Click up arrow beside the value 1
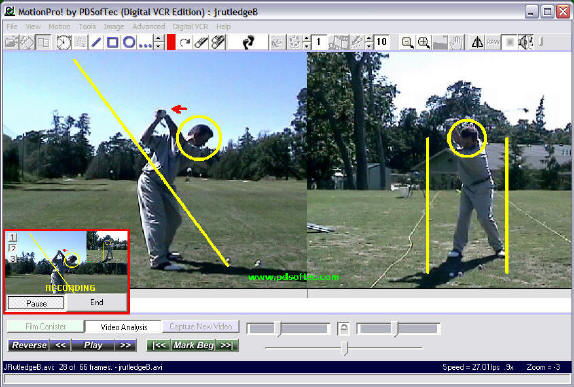Image resolution: width=574 pixels, height=387 pixels. click(307, 38)
